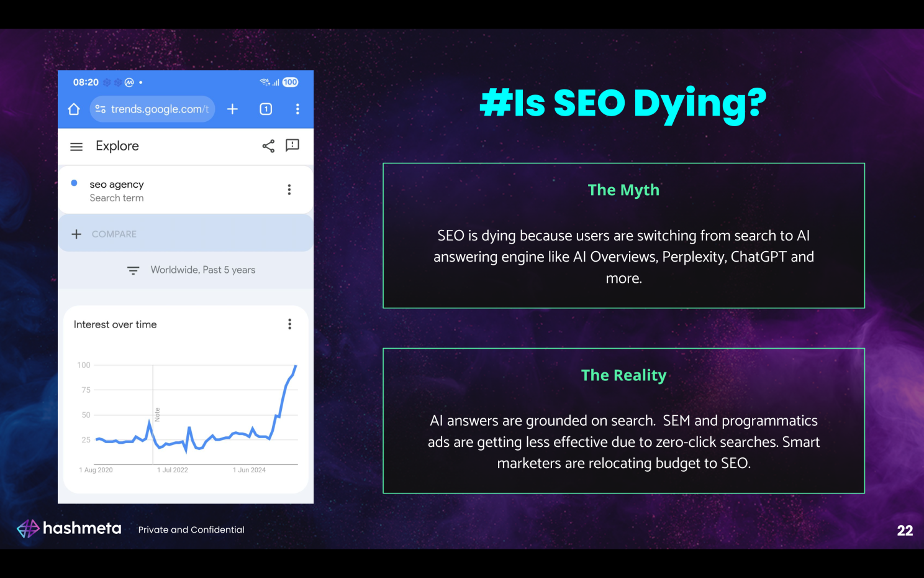The image size is (924, 578).
Task: Click the Explore page title
Action: point(117,146)
